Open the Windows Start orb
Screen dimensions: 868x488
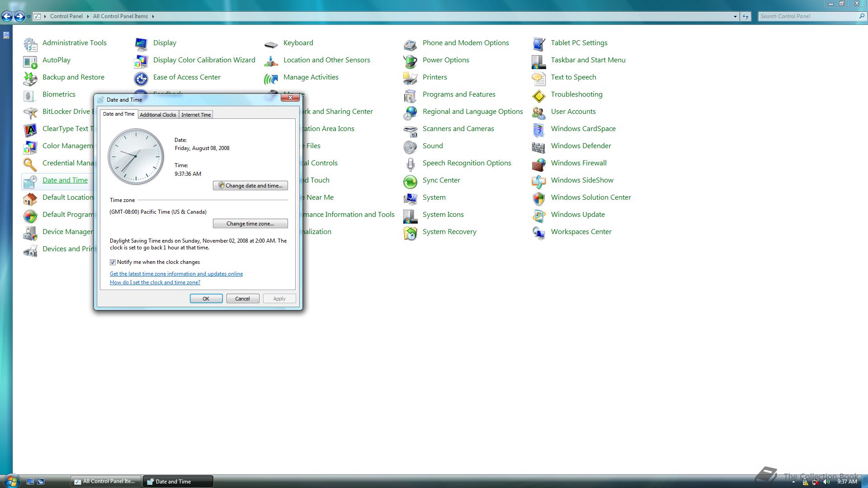pos(11,481)
